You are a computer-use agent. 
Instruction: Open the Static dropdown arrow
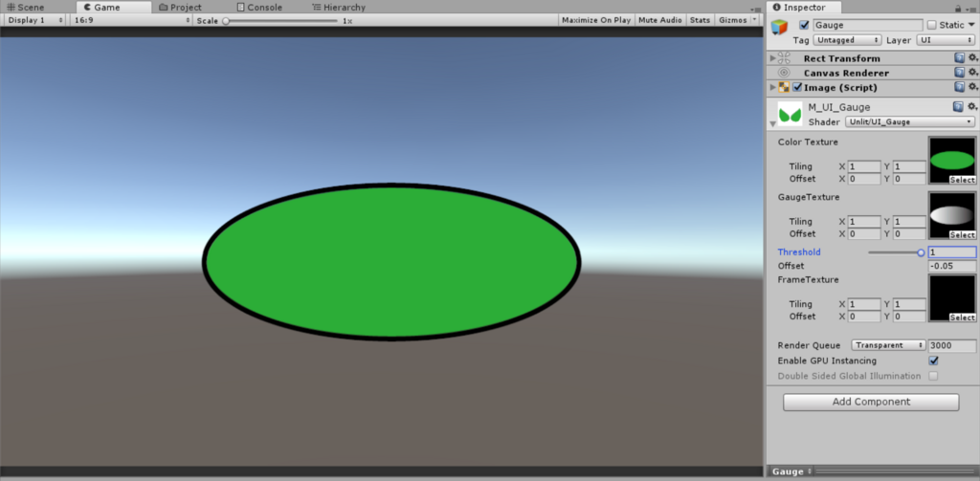[x=971, y=25]
